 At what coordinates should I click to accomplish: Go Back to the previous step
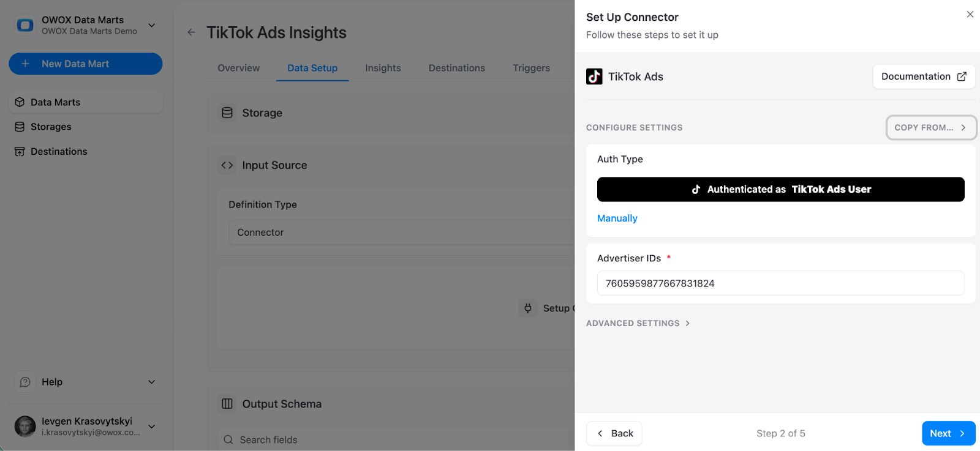[614, 433]
